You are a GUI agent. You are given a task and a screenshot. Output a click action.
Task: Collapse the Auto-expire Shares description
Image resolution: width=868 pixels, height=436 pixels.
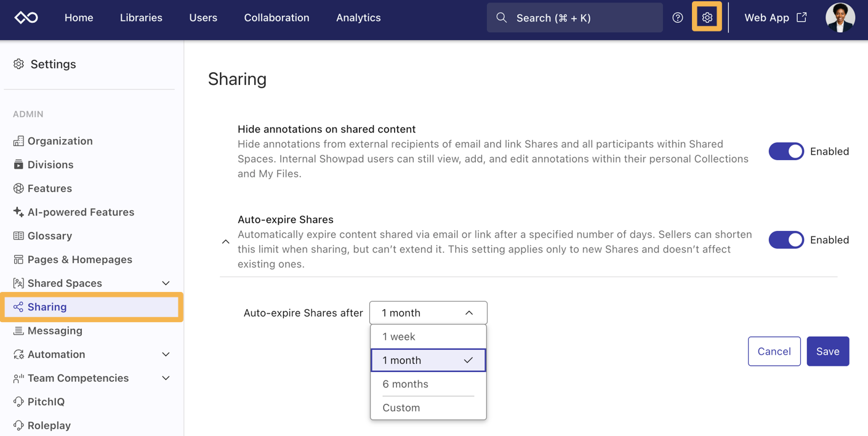pos(225,241)
